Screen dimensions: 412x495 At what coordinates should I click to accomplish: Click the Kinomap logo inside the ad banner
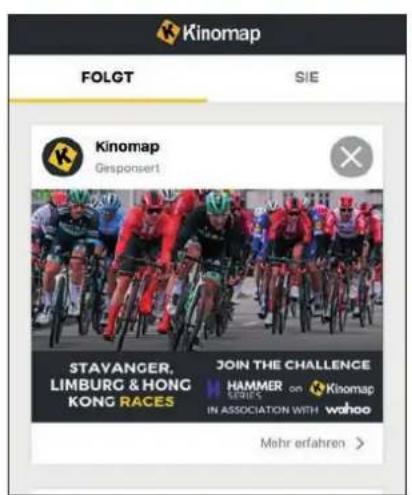tap(342, 389)
